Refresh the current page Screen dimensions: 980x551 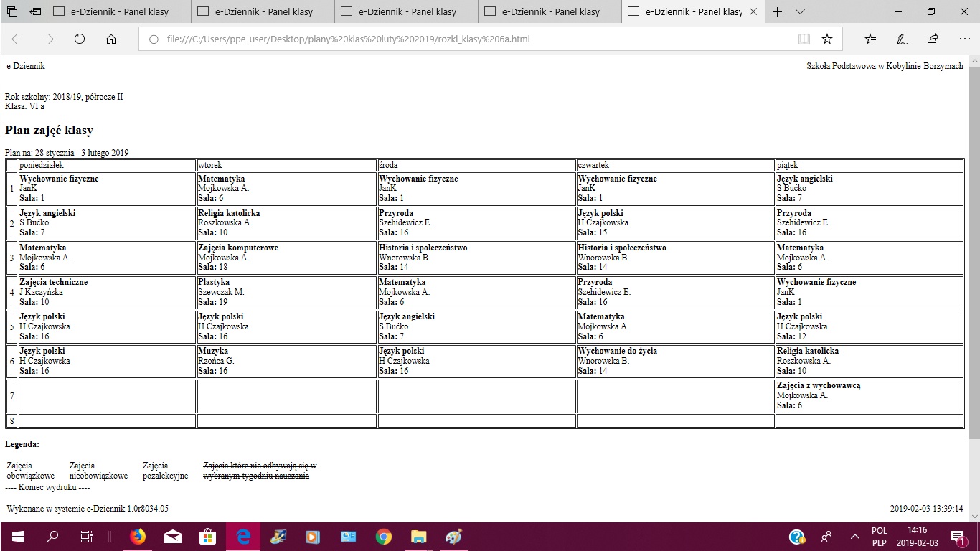point(80,39)
